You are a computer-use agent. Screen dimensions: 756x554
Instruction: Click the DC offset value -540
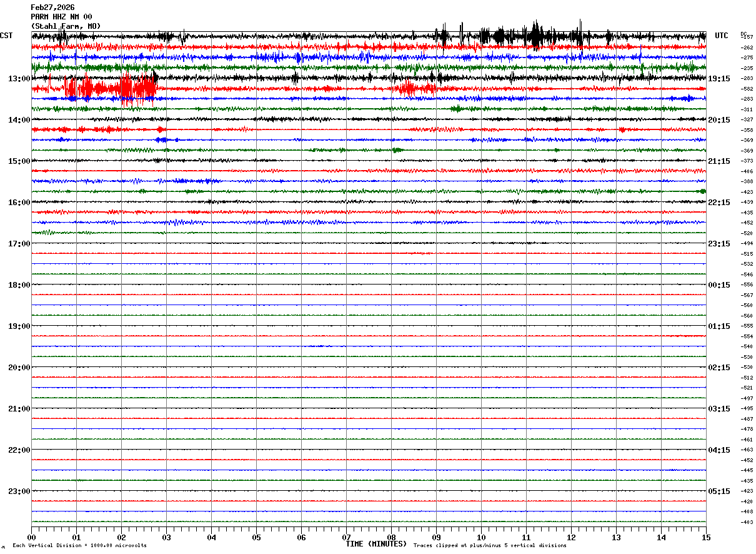[747, 347]
